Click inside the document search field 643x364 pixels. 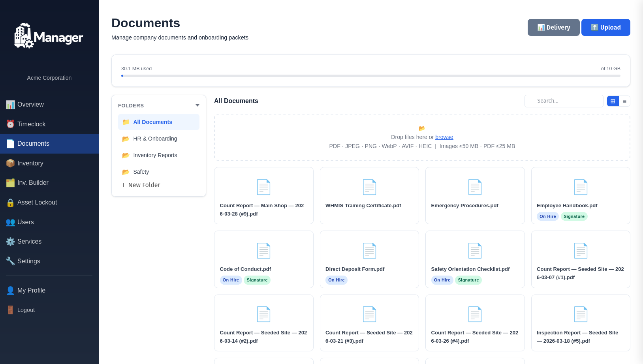tap(564, 101)
